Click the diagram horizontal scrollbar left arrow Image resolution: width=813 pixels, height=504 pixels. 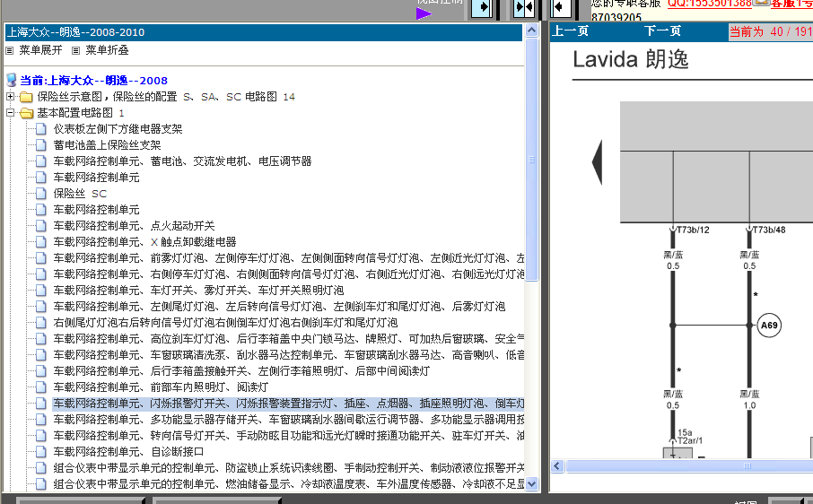coord(557,466)
